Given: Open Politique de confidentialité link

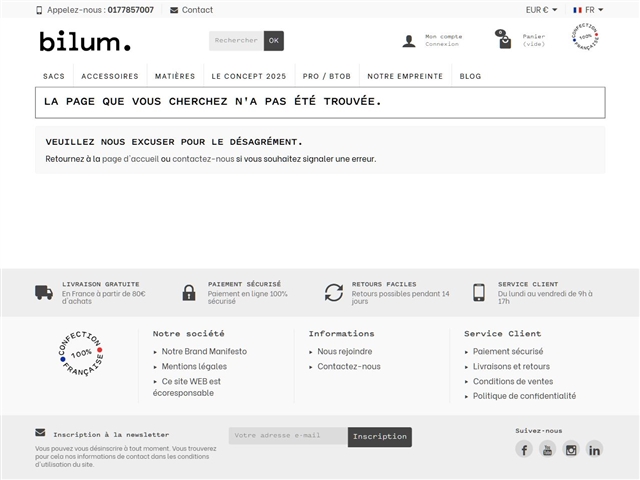Looking at the screenshot, I should [x=524, y=396].
